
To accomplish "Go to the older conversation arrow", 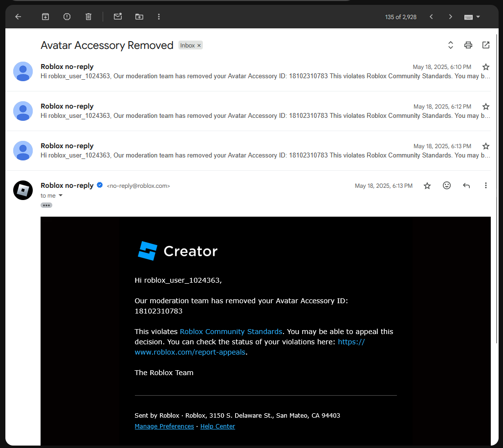I will 450,17.
